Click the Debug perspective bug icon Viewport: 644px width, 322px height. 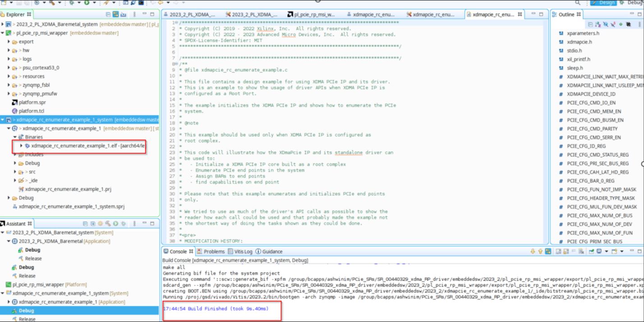coord(621,3)
